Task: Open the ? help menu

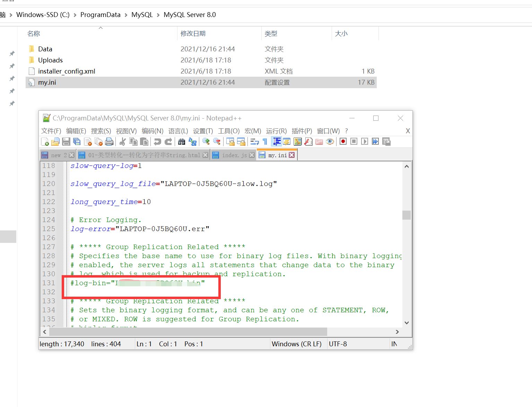Action: pyautogui.click(x=346, y=131)
